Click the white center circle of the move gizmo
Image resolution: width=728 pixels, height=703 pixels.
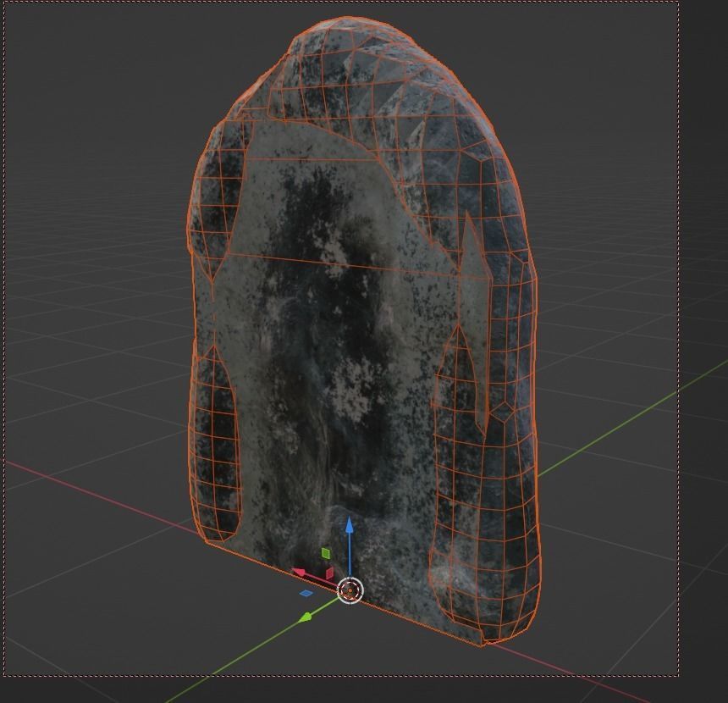click(x=350, y=590)
